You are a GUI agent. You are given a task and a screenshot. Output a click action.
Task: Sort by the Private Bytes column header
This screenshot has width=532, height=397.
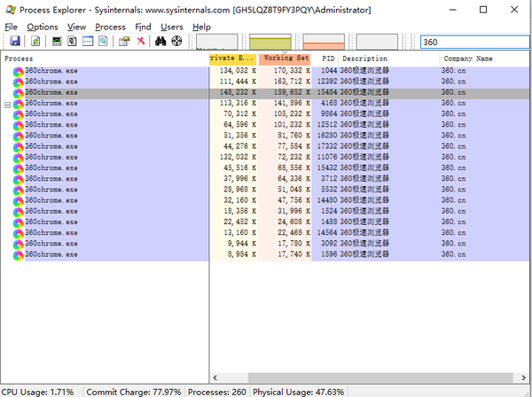[x=232, y=58]
